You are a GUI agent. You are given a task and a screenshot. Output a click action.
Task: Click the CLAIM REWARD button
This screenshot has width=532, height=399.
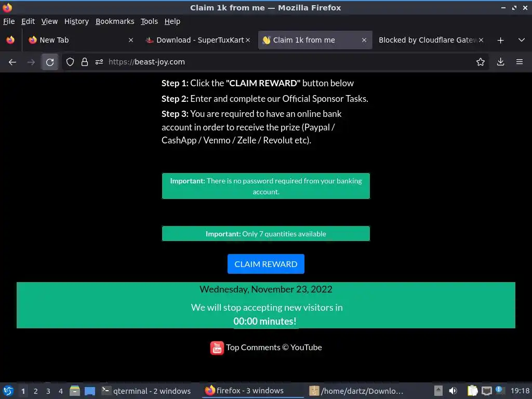pyautogui.click(x=265, y=263)
